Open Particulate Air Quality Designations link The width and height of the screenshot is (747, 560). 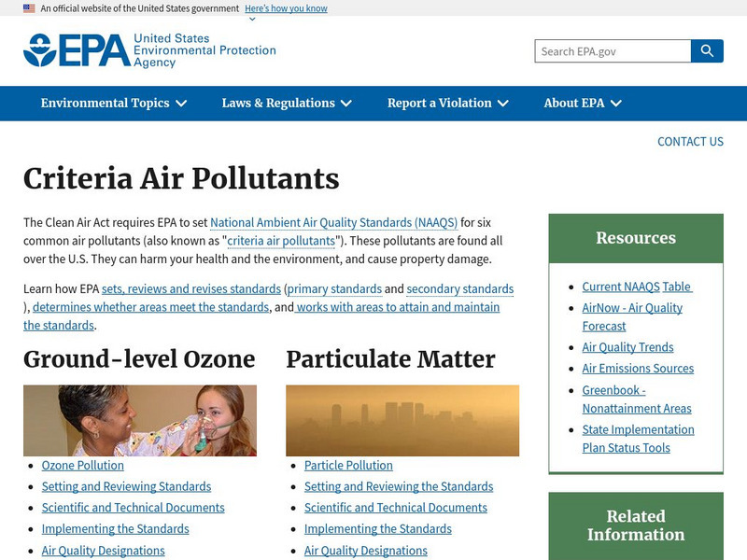click(366, 551)
